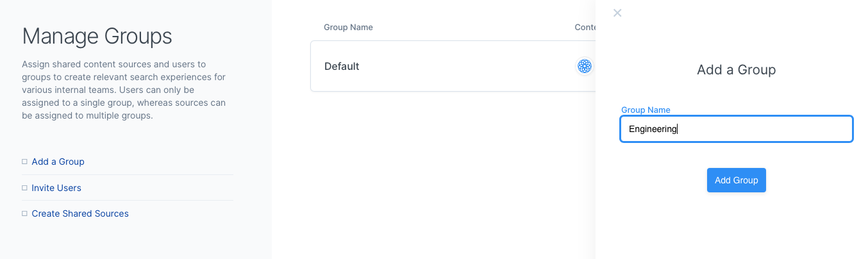Focus the Group Name input containing Engineering
This screenshot has height=259, width=868.
(x=736, y=129)
